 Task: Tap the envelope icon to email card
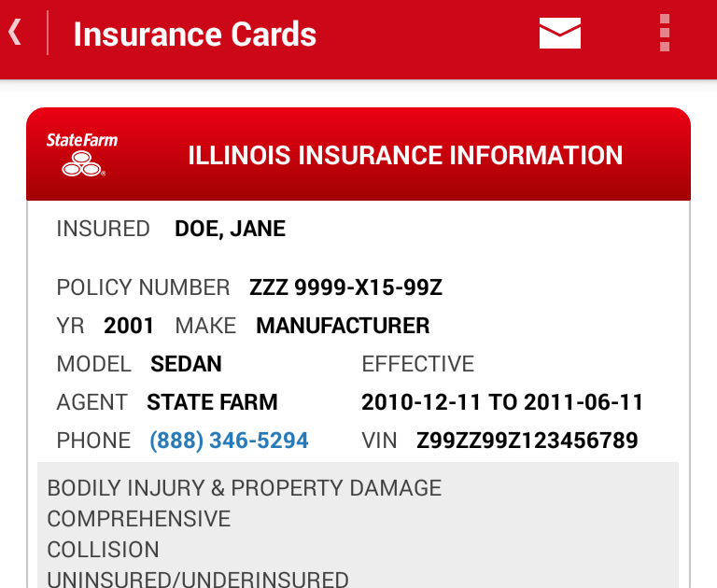tap(560, 34)
